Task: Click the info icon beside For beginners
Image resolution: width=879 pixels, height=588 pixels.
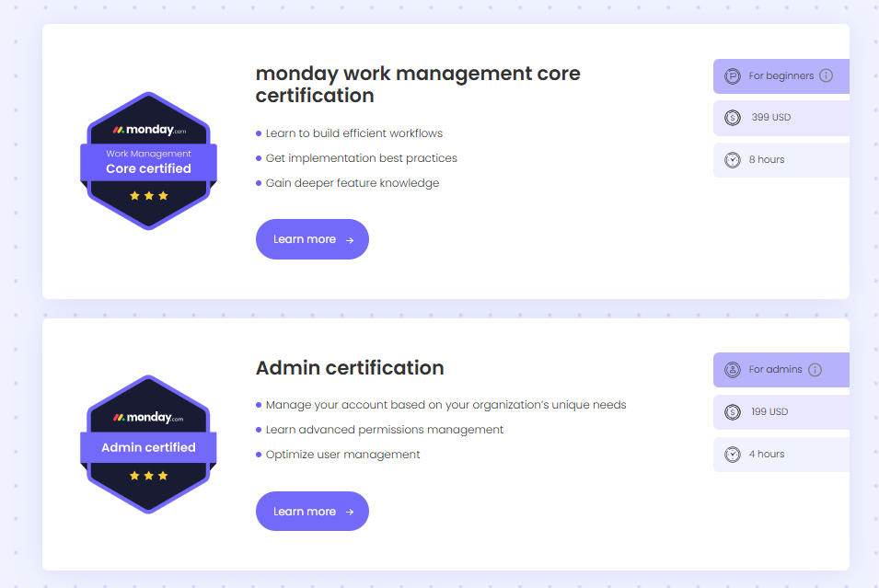Action: click(826, 75)
